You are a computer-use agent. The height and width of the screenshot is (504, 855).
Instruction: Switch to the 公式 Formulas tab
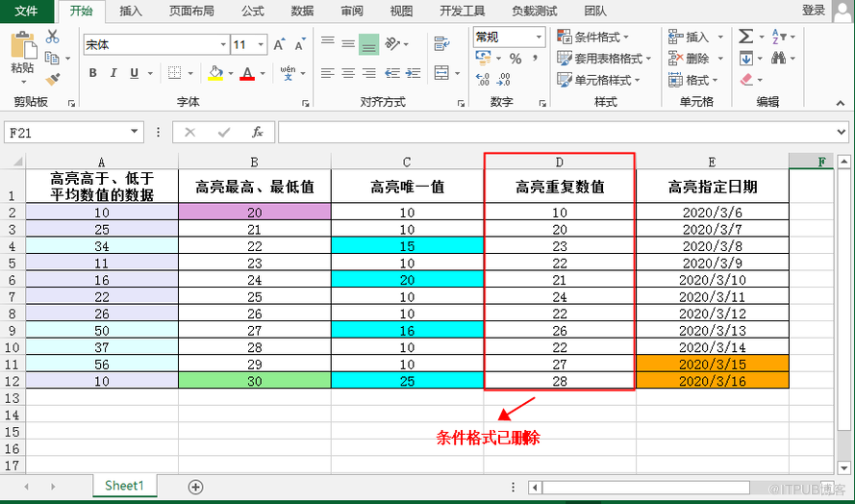point(253,11)
